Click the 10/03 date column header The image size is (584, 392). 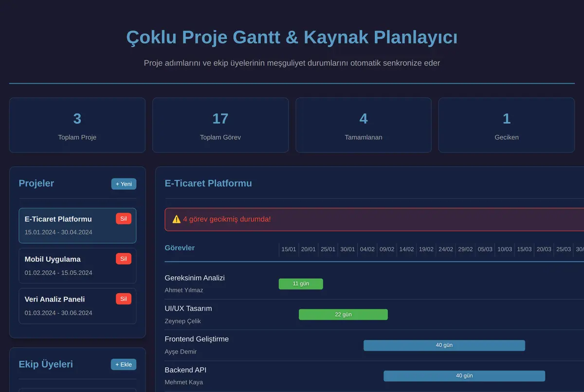pyautogui.click(x=505, y=249)
